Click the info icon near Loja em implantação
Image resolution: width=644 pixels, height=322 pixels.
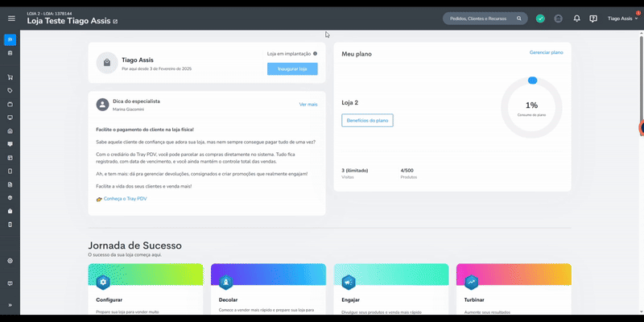coord(315,53)
